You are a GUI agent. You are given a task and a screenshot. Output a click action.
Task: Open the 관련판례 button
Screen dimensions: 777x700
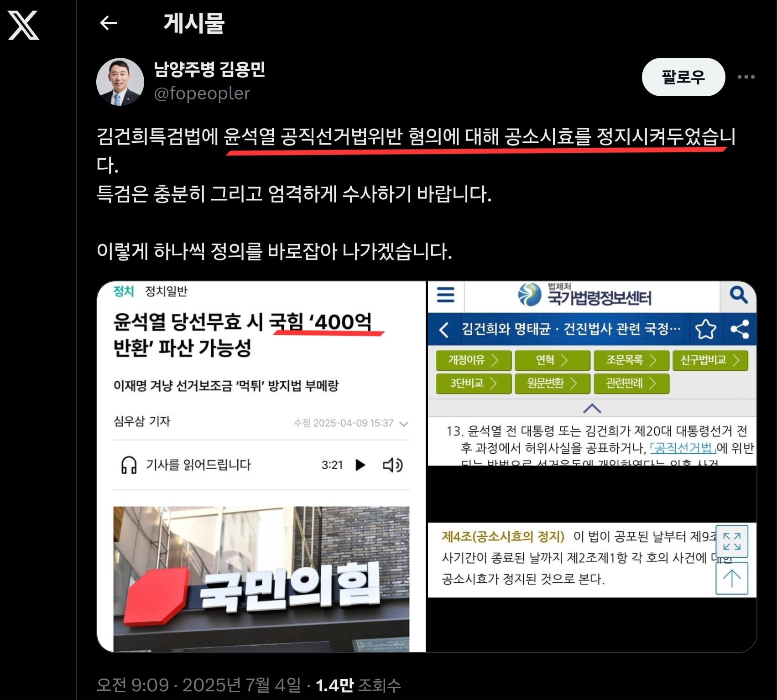631,384
